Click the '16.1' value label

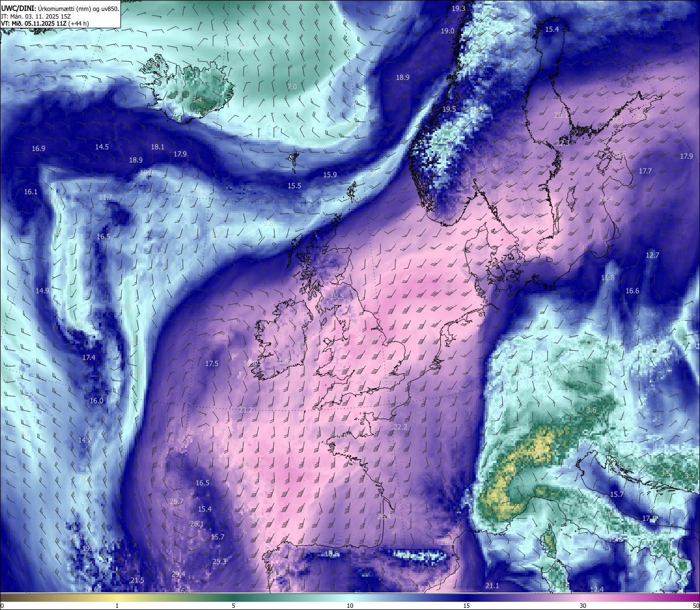coord(31,192)
